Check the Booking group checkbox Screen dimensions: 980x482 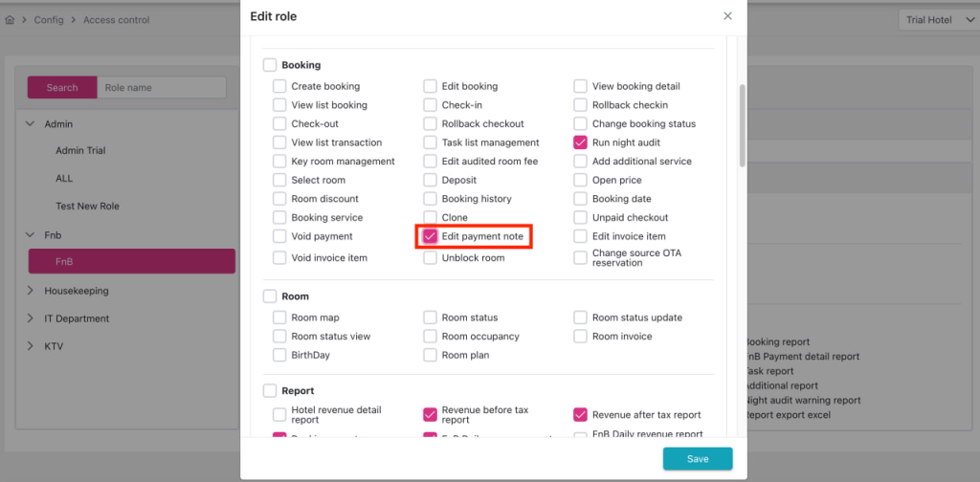click(x=270, y=65)
